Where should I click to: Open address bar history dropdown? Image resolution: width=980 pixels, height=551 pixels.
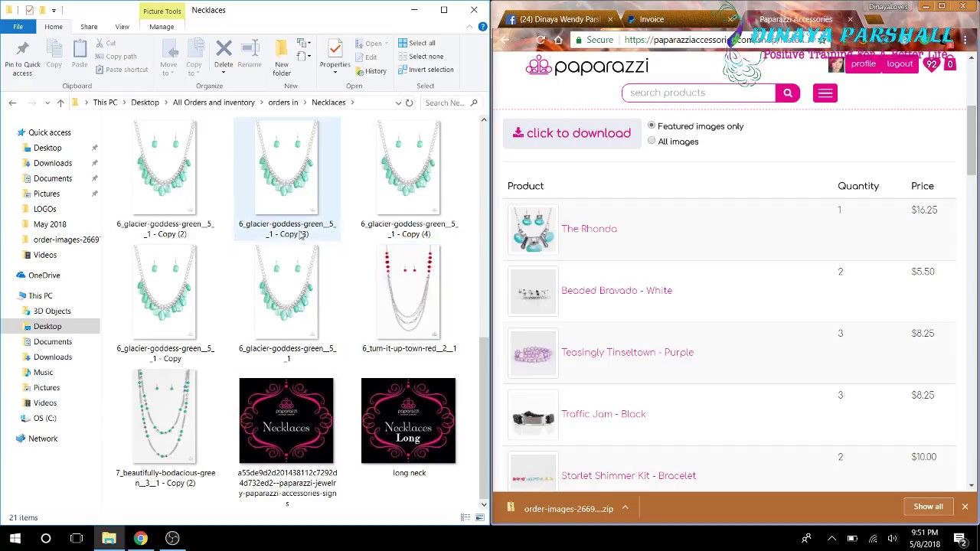pos(397,103)
